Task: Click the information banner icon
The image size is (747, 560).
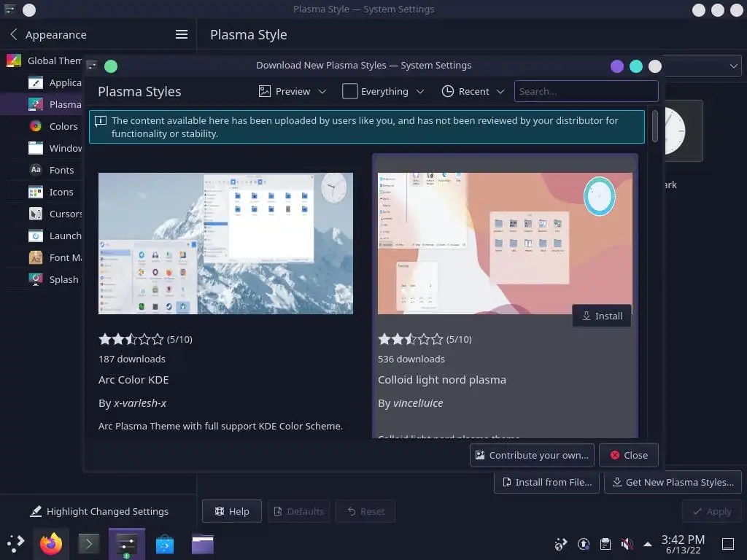Action: pos(101,121)
